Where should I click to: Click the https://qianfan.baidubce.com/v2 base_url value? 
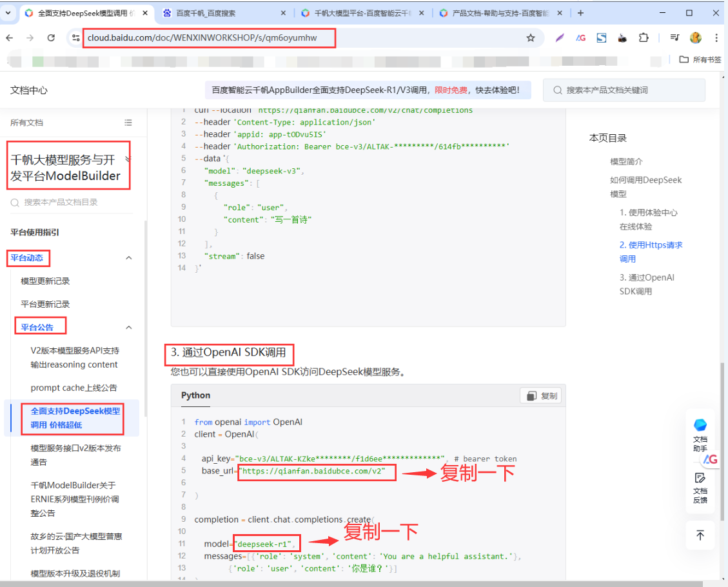click(x=313, y=471)
